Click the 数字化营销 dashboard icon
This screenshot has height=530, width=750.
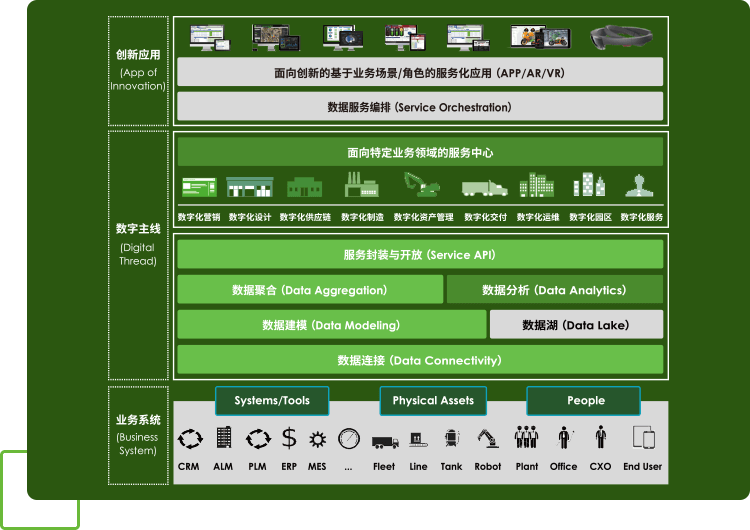(199, 187)
